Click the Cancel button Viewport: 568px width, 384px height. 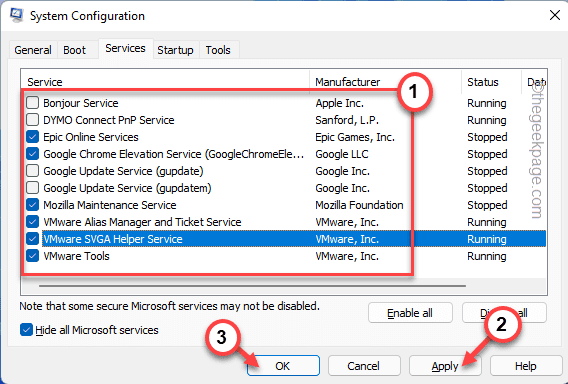364,366
